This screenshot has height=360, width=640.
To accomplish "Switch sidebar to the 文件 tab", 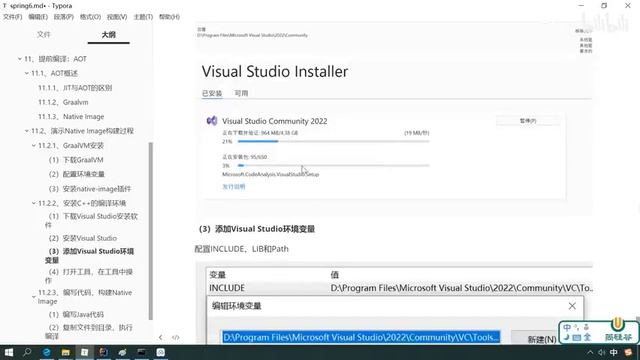I will coord(44,35).
